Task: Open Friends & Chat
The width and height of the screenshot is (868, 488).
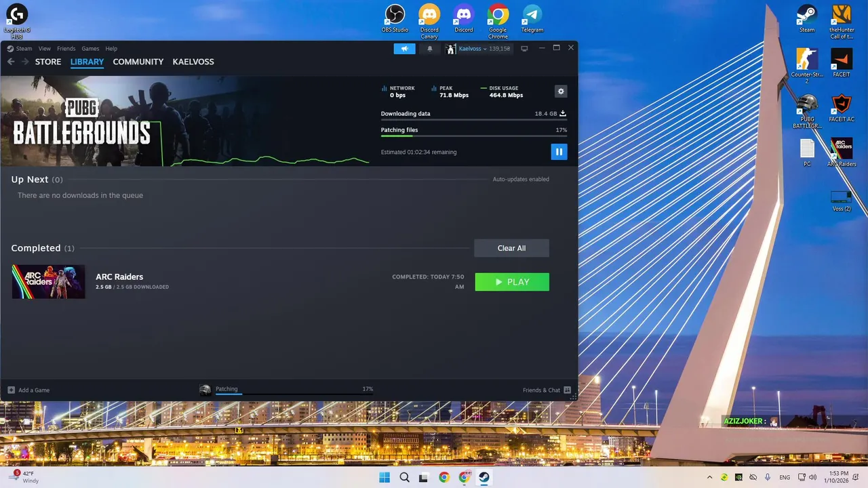Action: tap(547, 390)
